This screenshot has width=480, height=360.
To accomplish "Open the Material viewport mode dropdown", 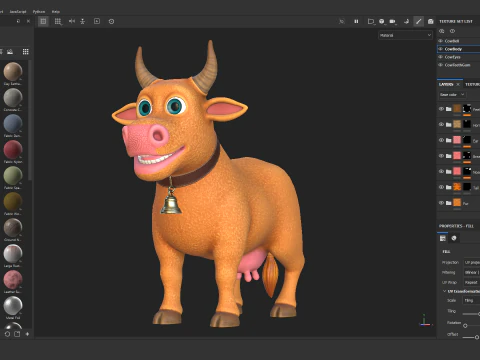I will [405, 35].
